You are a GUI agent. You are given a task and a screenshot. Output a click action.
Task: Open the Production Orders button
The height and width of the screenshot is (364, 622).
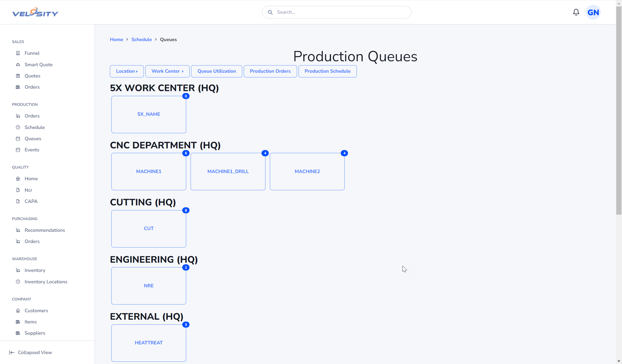click(x=270, y=71)
